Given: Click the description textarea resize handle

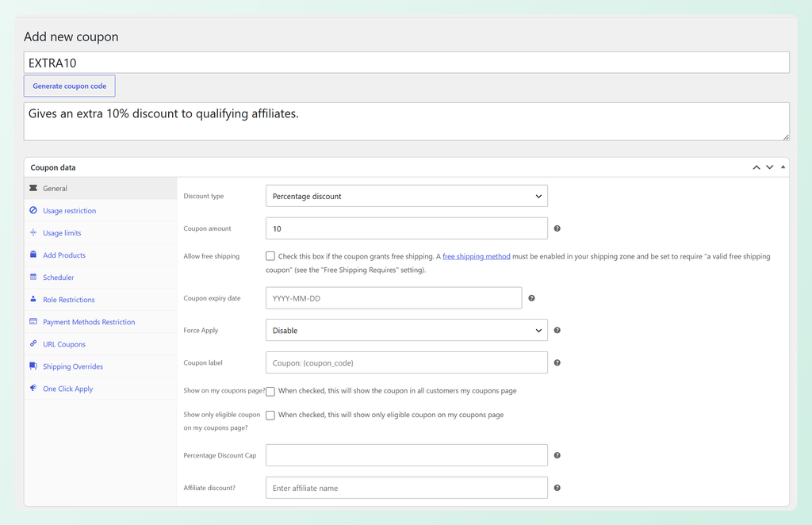Looking at the screenshot, I should (786, 136).
